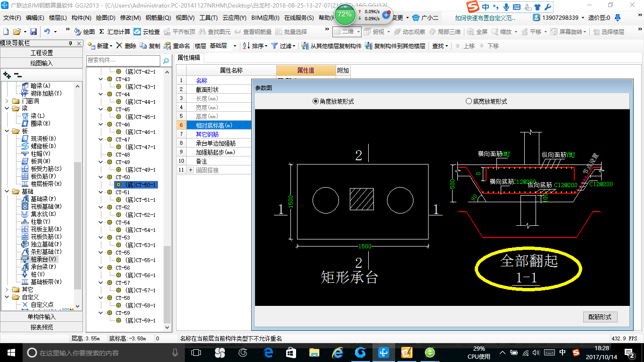Open the 编辑(E) menu

(35, 18)
